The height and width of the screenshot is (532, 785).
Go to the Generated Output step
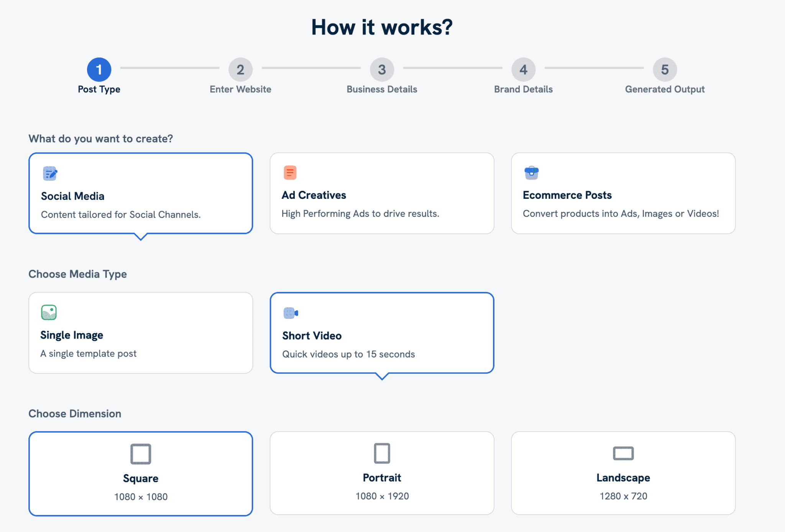coord(664,70)
